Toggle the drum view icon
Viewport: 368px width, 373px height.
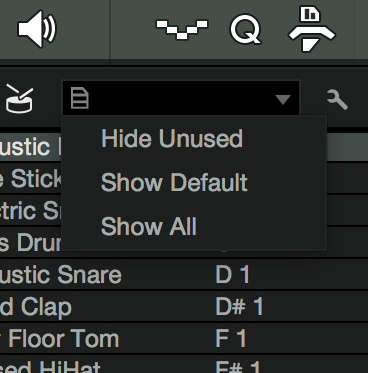tap(20, 99)
